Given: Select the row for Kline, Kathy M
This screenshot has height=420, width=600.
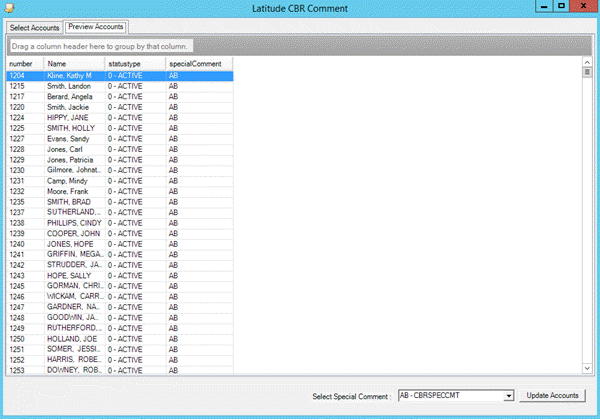Looking at the screenshot, I should (70, 75).
